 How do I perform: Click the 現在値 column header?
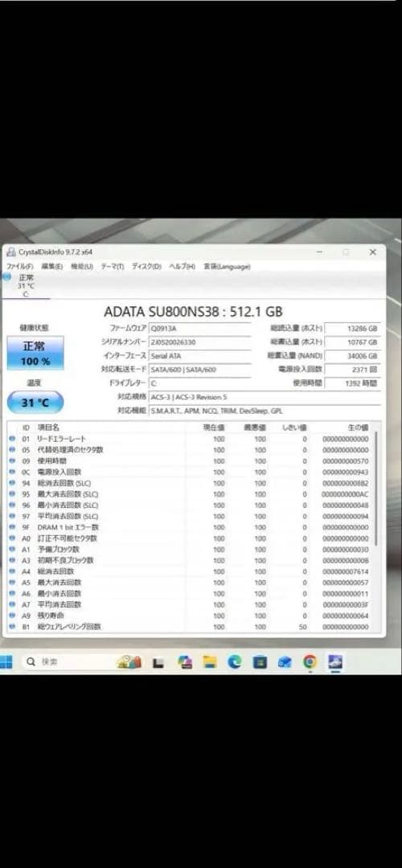(214, 428)
